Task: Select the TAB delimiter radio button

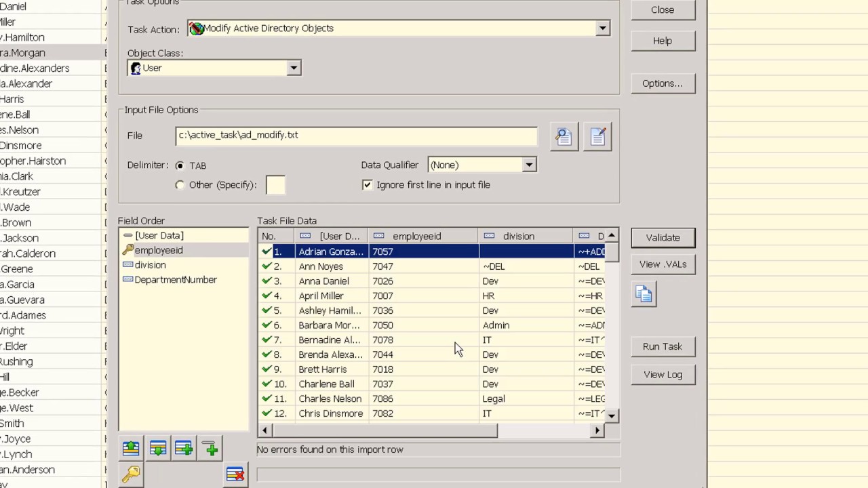Action: point(180,165)
